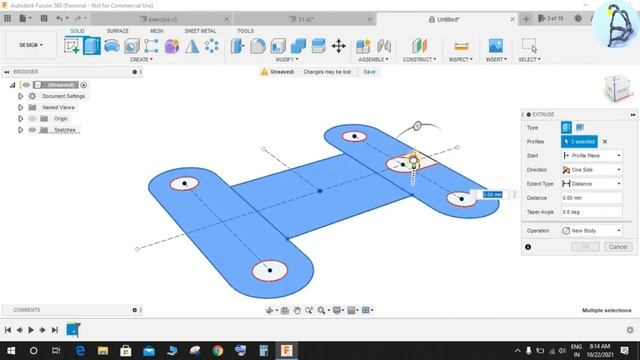Open the Extent Type Distance dropdown
Viewport: 640px width, 360px height.
(591, 184)
